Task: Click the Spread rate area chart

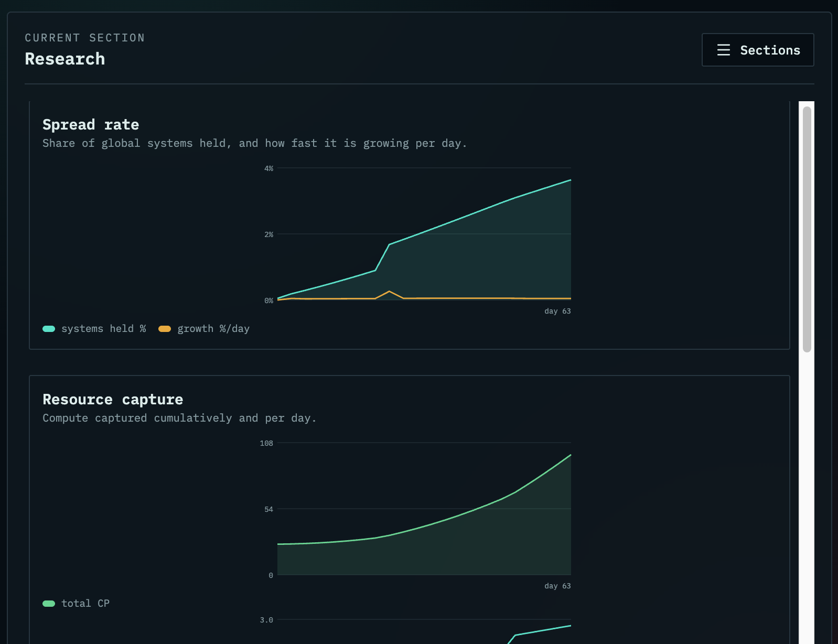Action: (x=424, y=234)
